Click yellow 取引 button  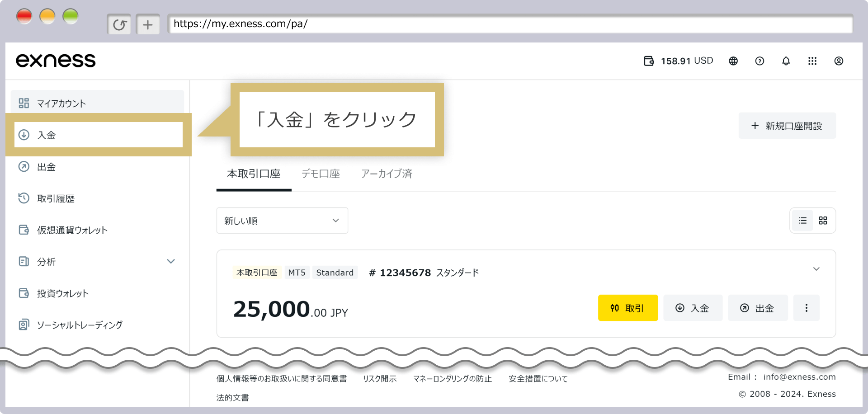(628, 308)
